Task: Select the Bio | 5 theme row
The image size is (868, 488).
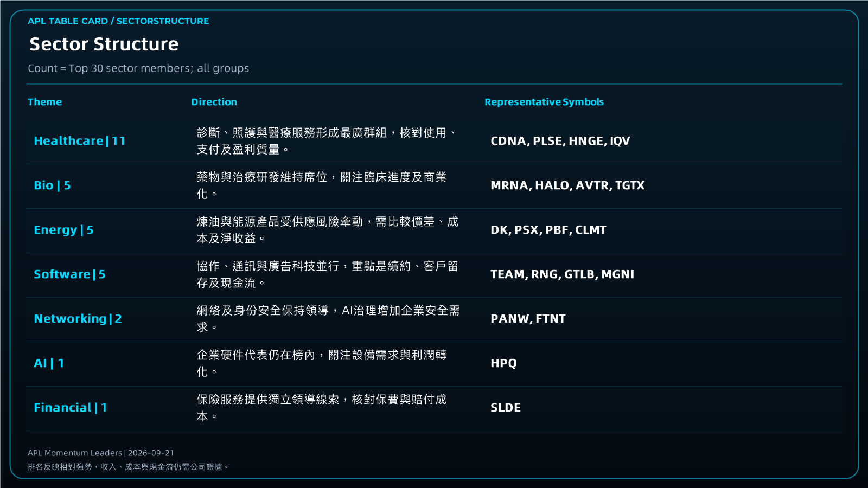Action: 434,186
